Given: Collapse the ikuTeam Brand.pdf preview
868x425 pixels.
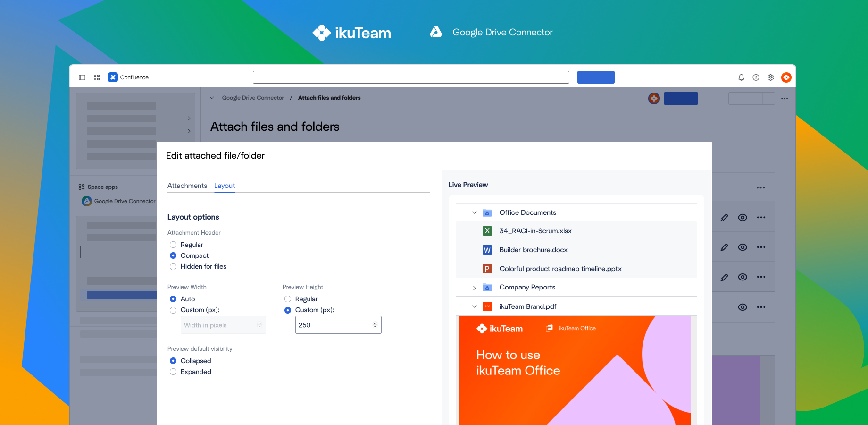Looking at the screenshot, I should coord(475,306).
